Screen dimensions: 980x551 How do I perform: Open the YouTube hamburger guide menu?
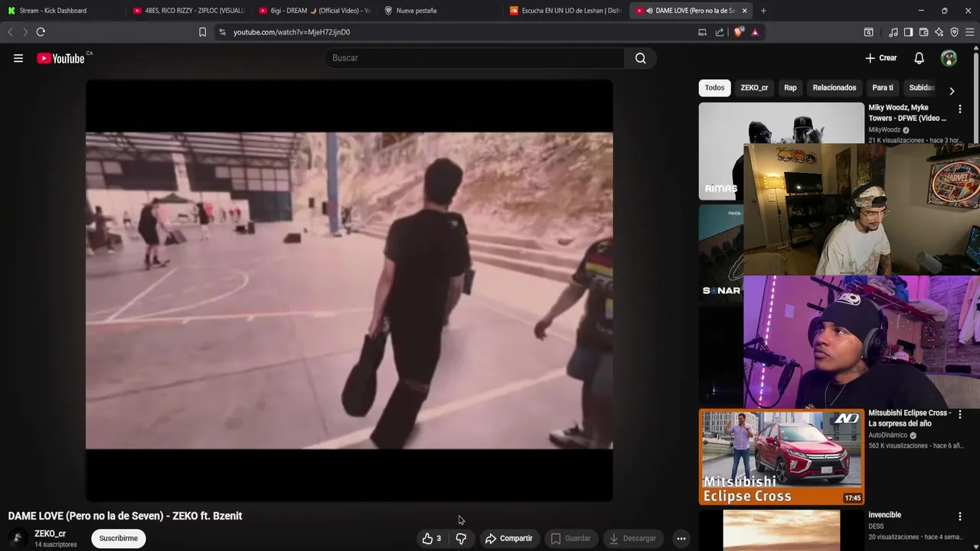point(18,58)
